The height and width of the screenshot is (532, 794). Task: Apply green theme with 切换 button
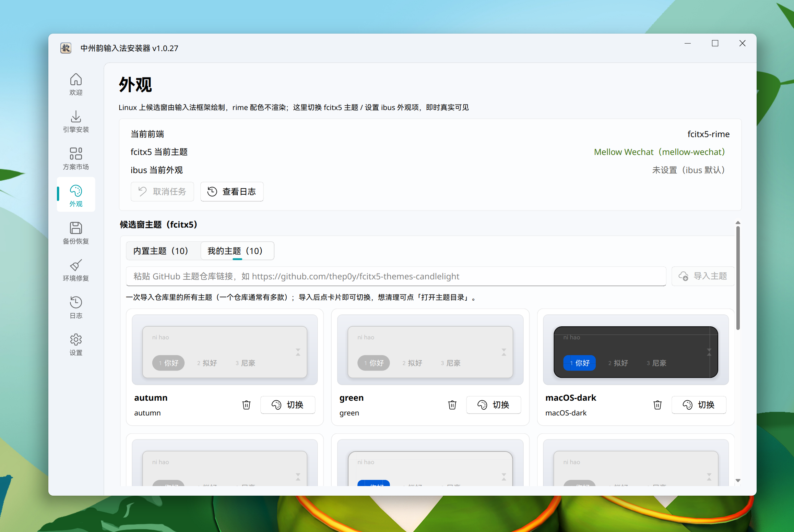[494, 405]
